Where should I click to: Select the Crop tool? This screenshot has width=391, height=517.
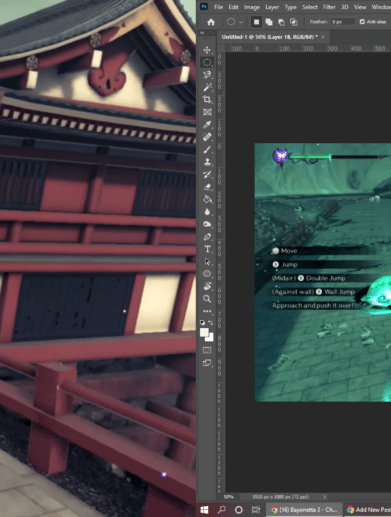coord(207,100)
